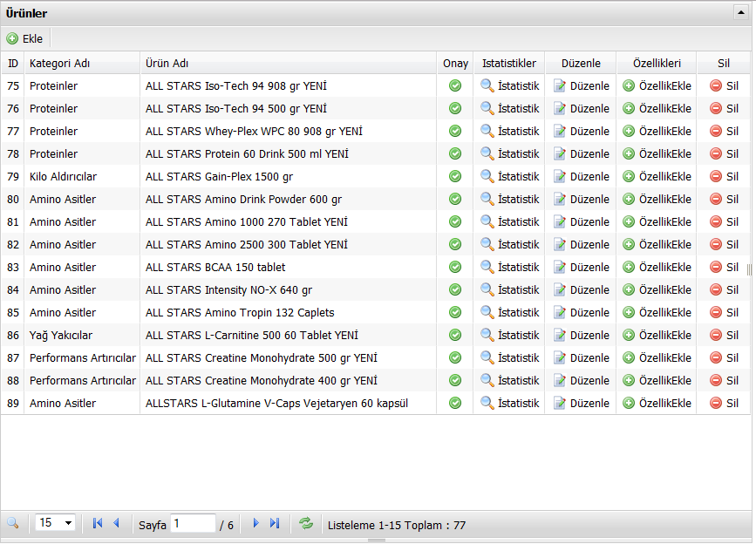View İstatistik for Amino Drink Powder 600 gr
Screen dimensions: 756x544
click(509, 199)
